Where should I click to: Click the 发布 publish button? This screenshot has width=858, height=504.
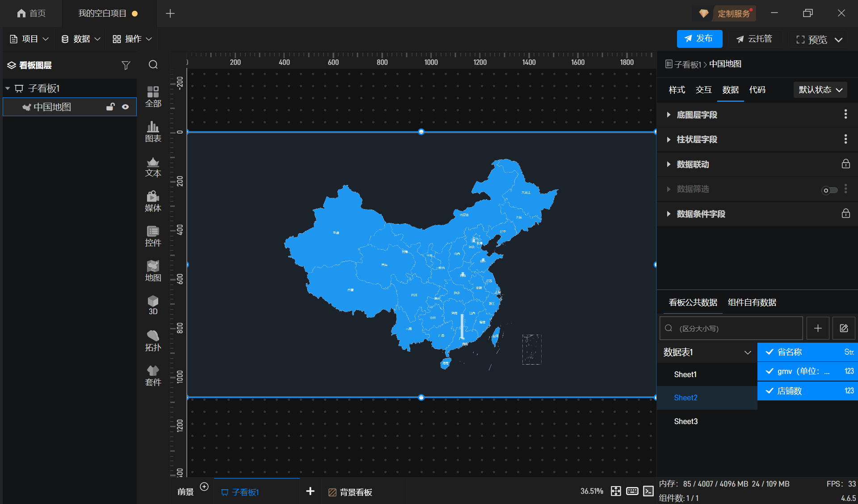tap(699, 39)
